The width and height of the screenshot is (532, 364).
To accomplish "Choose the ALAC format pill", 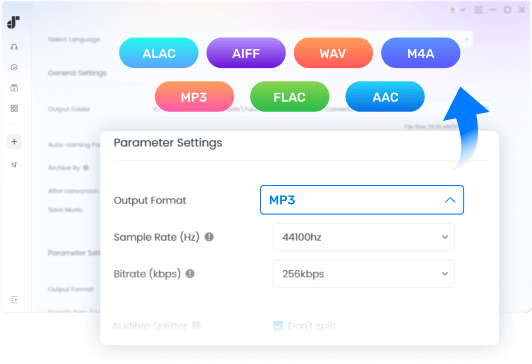I will point(159,53).
